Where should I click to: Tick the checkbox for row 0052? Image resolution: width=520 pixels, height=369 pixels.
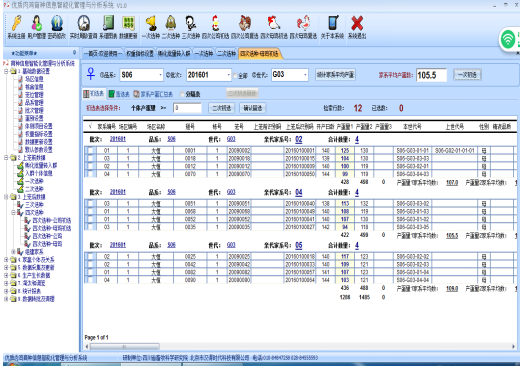(x=90, y=219)
